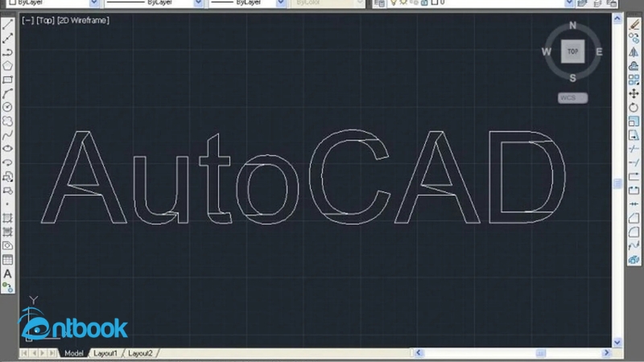This screenshot has width=644, height=362.
Task: Open the Gradient fill tool
Action: (7, 232)
